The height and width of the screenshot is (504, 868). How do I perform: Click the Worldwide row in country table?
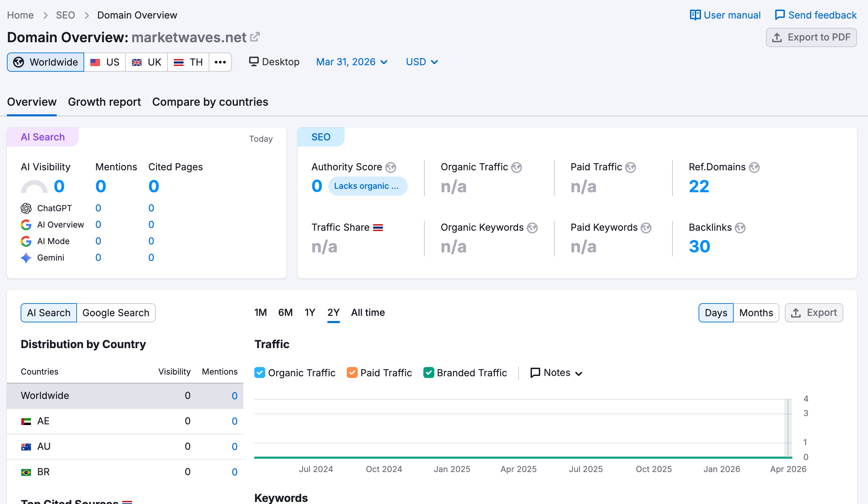click(x=125, y=396)
